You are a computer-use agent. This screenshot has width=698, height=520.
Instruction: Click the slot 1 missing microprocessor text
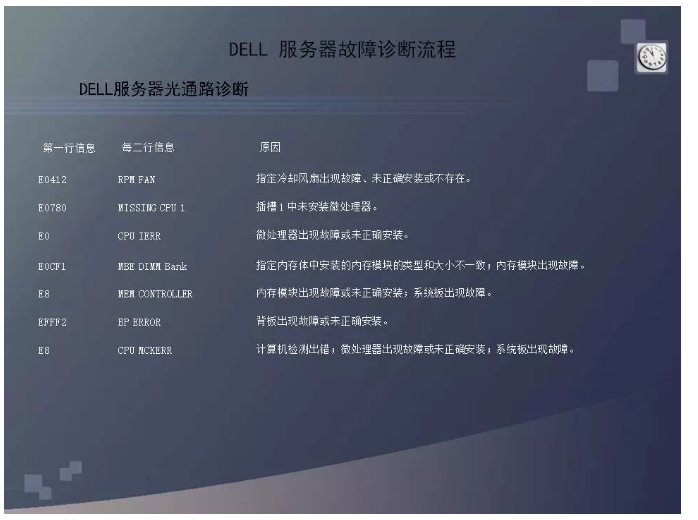coord(317,207)
